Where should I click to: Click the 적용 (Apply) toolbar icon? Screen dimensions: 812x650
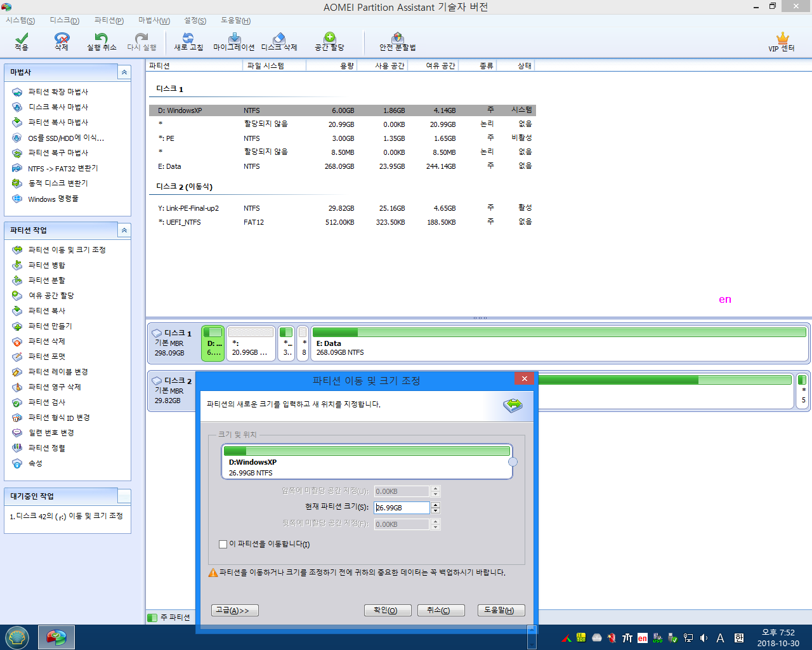click(22, 42)
